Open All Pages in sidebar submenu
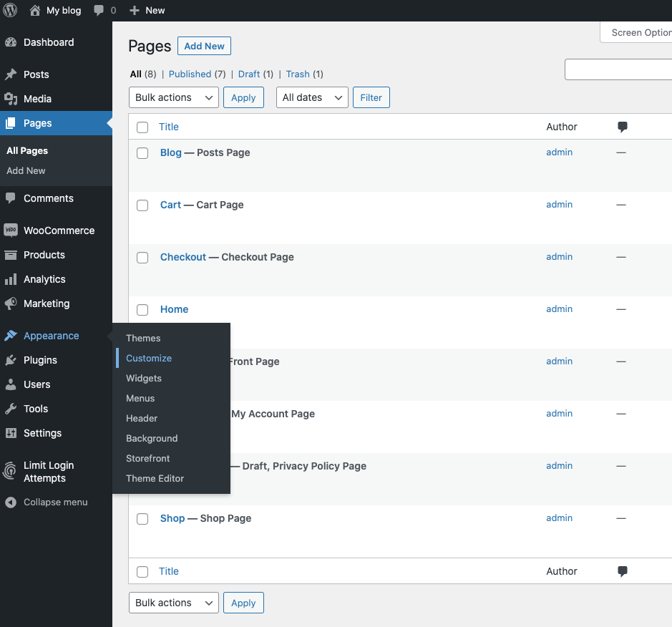Screen dimensions: 672x627 (27, 150)
